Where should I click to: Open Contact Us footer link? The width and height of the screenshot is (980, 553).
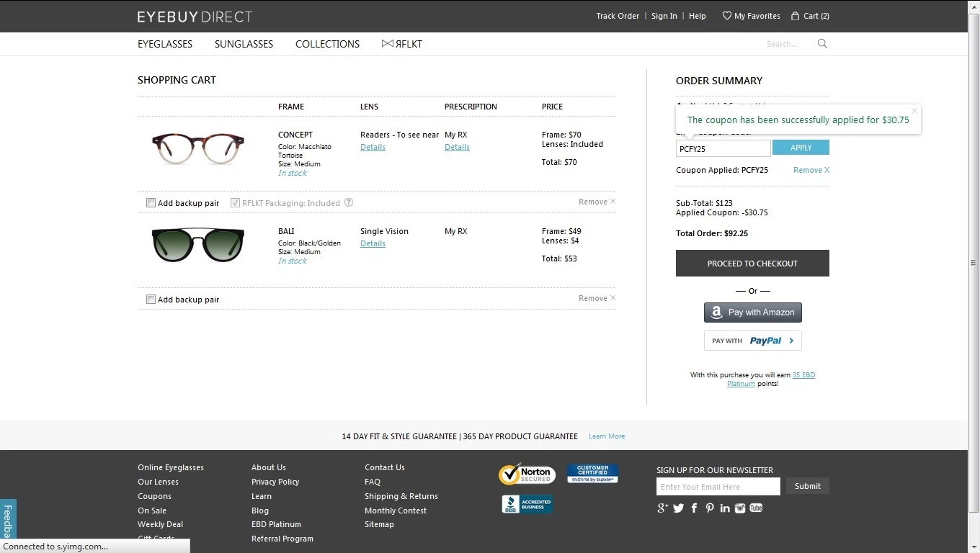pyautogui.click(x=385, y=467)
